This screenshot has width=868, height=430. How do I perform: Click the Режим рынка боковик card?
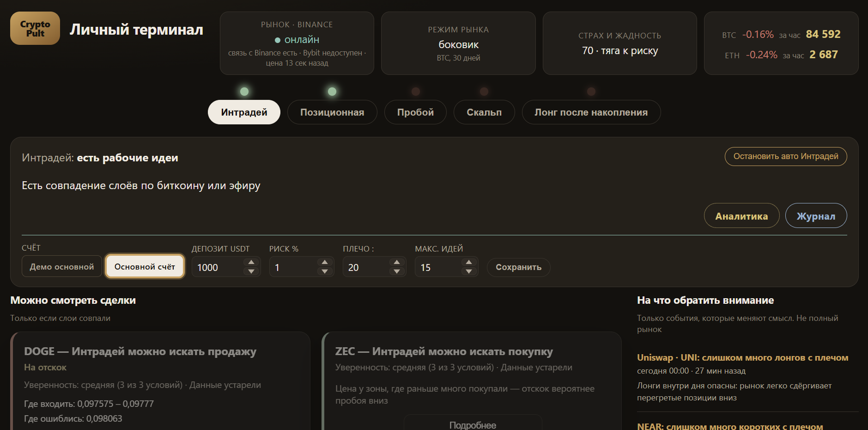[458, 43]
